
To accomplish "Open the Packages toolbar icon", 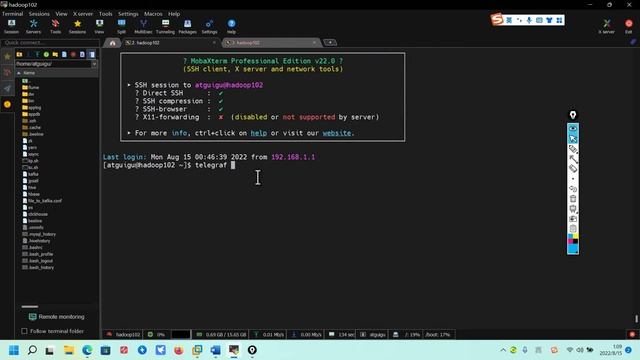I will pyautogui.click(x=187, y=26).
